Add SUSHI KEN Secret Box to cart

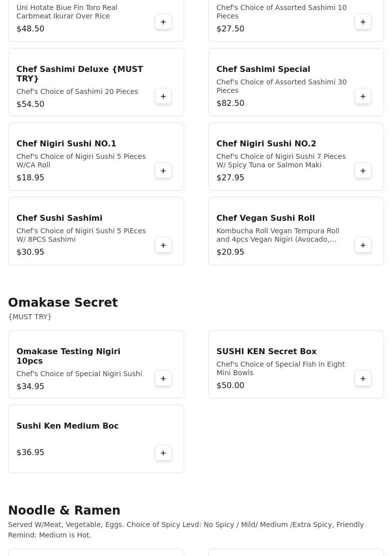pos(363,378)
